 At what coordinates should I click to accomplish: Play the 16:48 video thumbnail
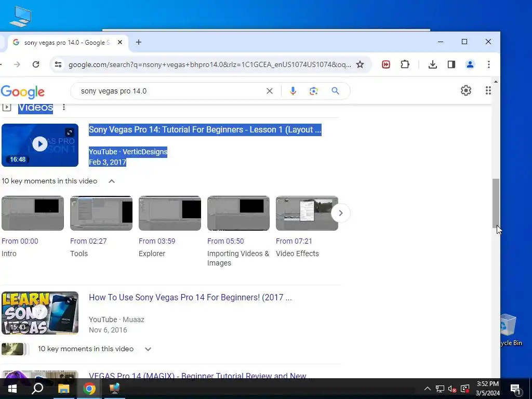(40, 145)
